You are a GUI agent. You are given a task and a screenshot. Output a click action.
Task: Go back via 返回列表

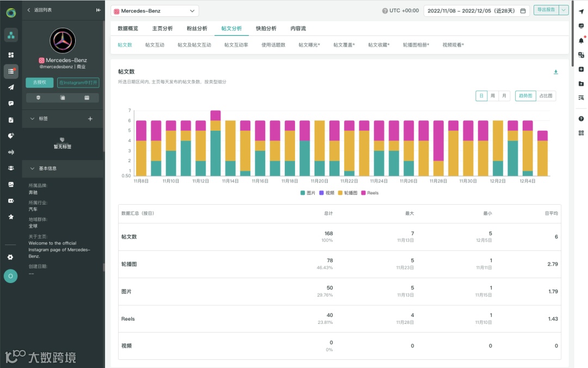(x=40, y=10)
